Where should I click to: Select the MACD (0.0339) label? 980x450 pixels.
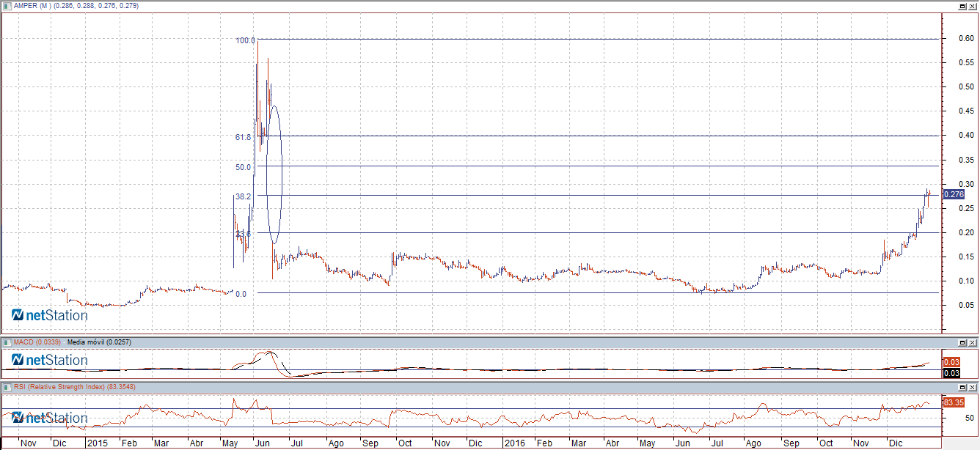[x=37, y=342]
